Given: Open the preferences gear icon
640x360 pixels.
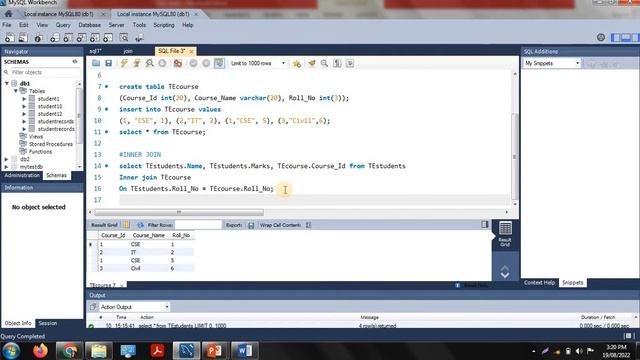Looking at the screenshot, I should (x=601, y=38).
